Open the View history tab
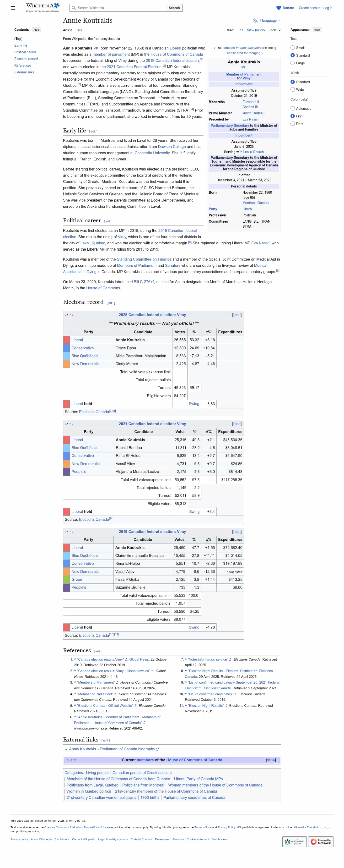Viewport: 344px width, 868px height. [x=255, y=30]
